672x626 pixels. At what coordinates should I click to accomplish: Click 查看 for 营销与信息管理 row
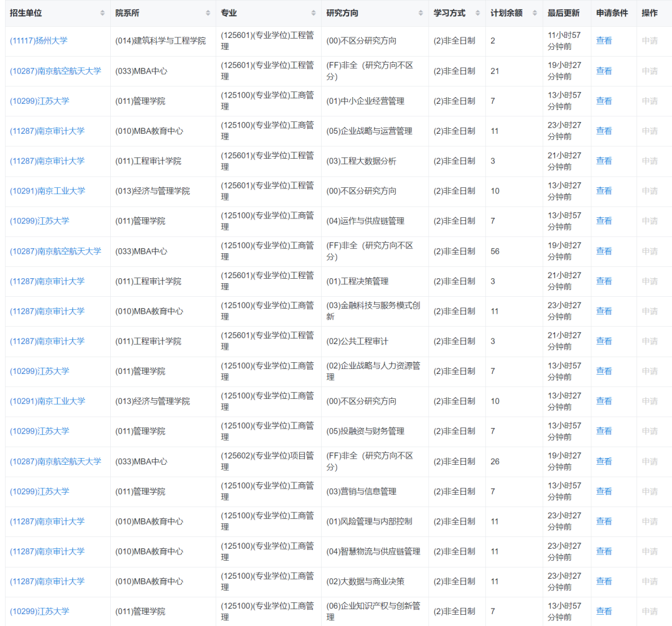pyautogui.click(x=604, y=492)
